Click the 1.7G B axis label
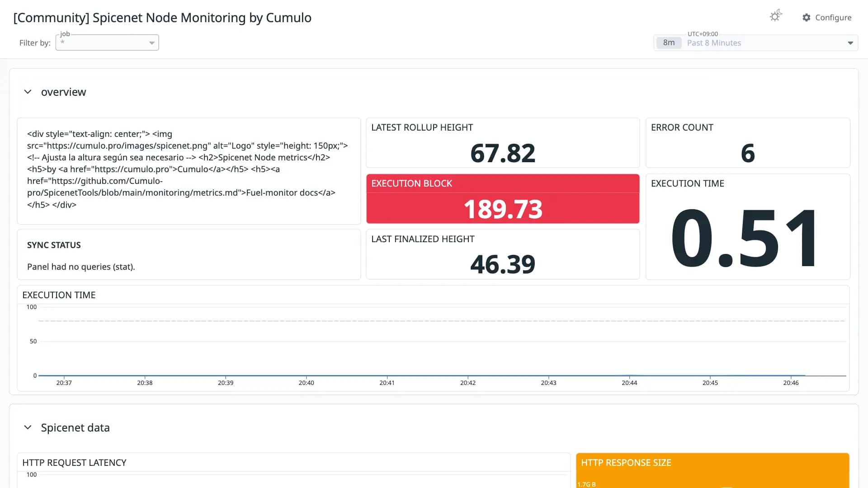The height and width of the screenshot is (488, 868). 586,484
